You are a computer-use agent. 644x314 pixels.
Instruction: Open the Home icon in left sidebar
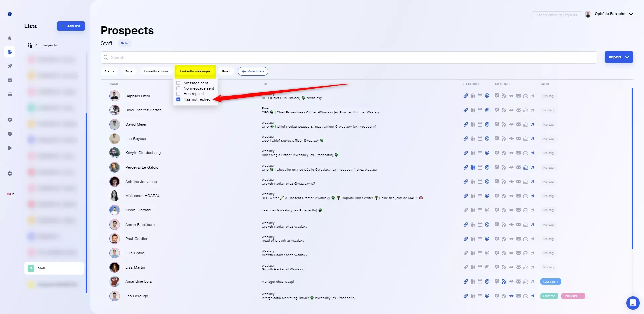10,38
